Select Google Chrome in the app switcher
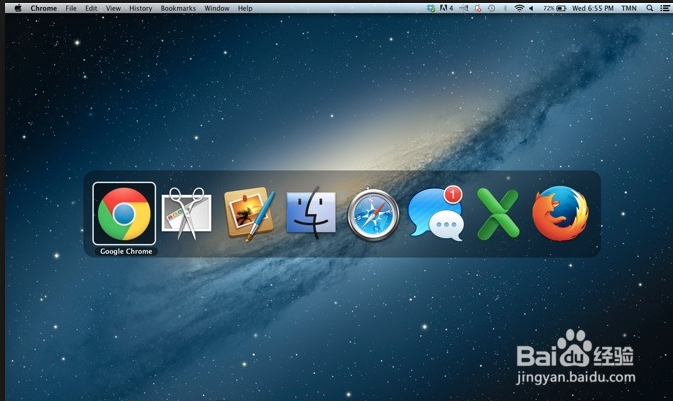 point(124,213)
